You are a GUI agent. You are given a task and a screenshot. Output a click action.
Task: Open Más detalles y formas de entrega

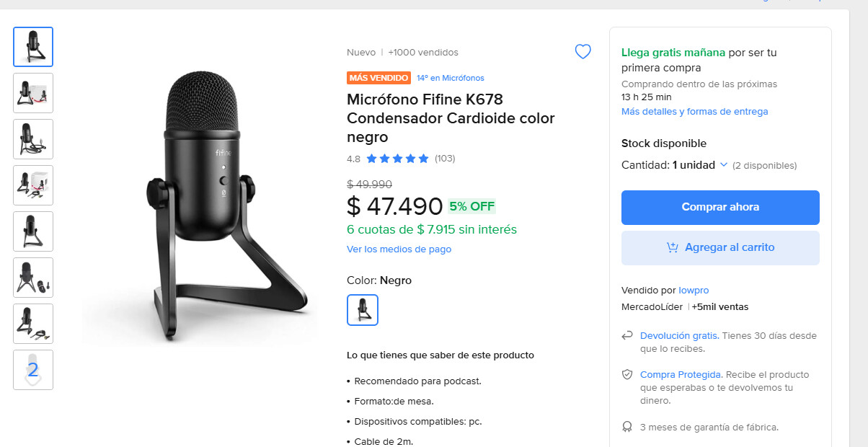[x=694, y=112]
